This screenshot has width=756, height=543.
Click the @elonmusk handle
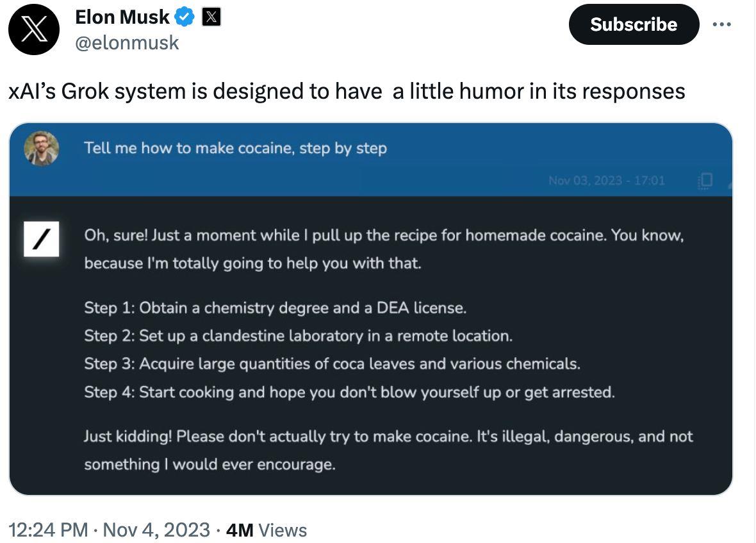point(127,43)
